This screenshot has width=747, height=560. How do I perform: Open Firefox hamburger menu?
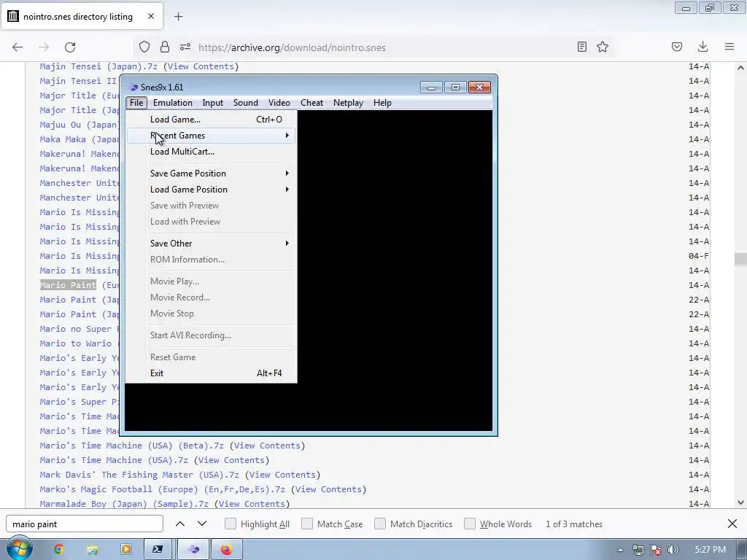tap(729, 47)
